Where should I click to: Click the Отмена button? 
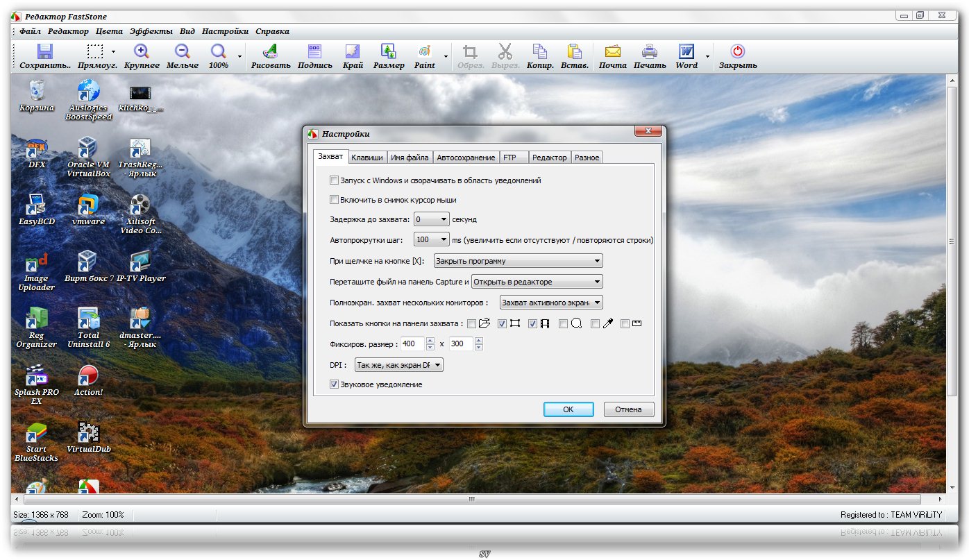(628, 409)
